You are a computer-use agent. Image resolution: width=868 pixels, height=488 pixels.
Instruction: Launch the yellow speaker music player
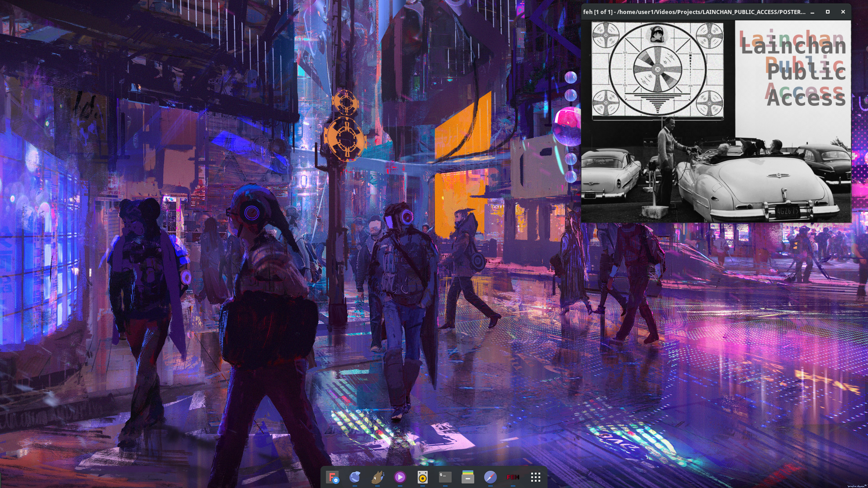coord(423,477)
